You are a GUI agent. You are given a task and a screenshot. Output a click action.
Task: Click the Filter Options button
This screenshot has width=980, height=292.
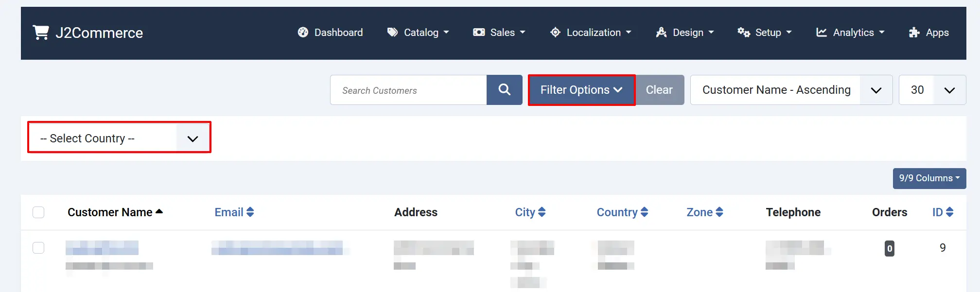pos(582,90)
